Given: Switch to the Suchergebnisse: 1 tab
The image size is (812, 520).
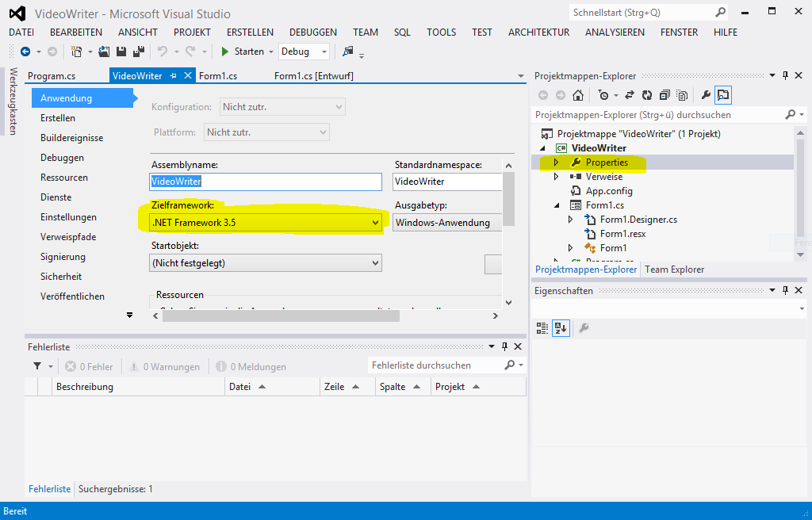Looking at the screenshot, I should click(116, 489).
